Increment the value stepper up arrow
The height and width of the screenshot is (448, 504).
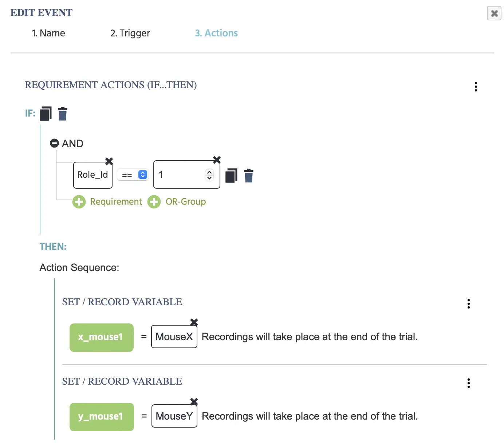pyautogui.click(x=209, y=172)
